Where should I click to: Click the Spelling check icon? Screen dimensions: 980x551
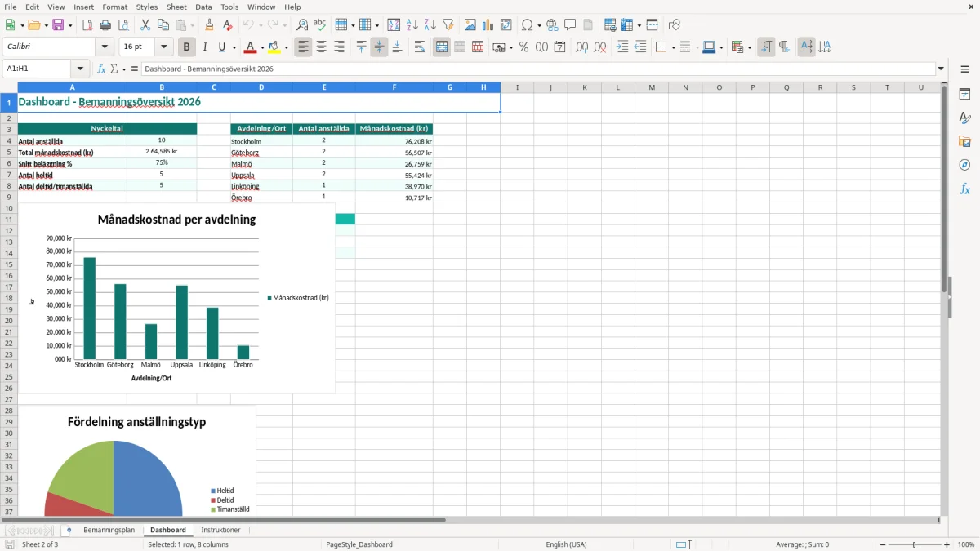(x=320, y=25)
